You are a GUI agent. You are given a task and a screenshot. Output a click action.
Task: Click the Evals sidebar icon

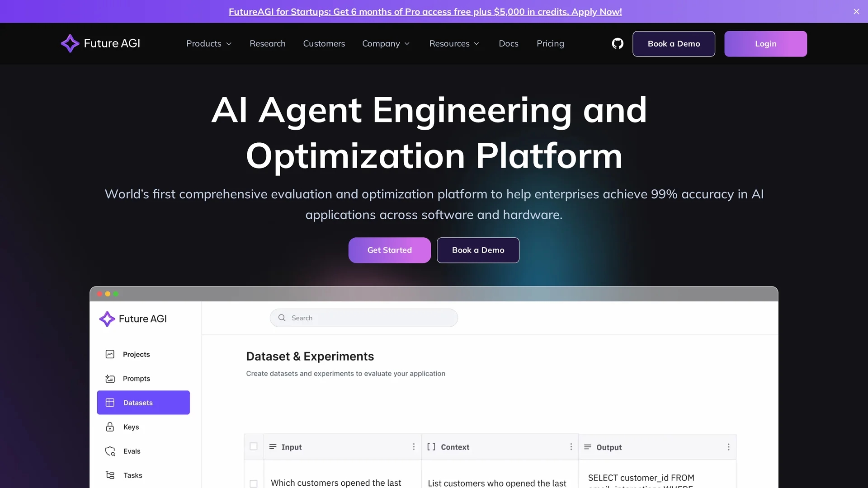(x=110, y=451)
